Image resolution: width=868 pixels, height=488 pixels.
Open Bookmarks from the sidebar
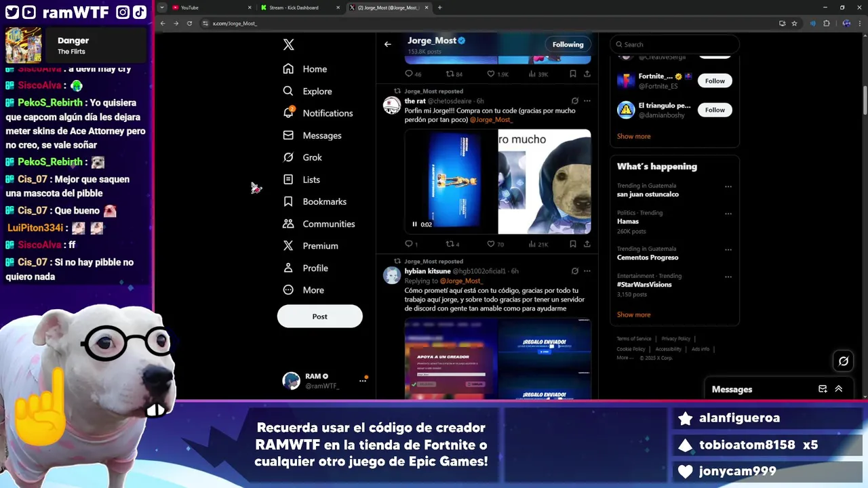tap(315, 201)
